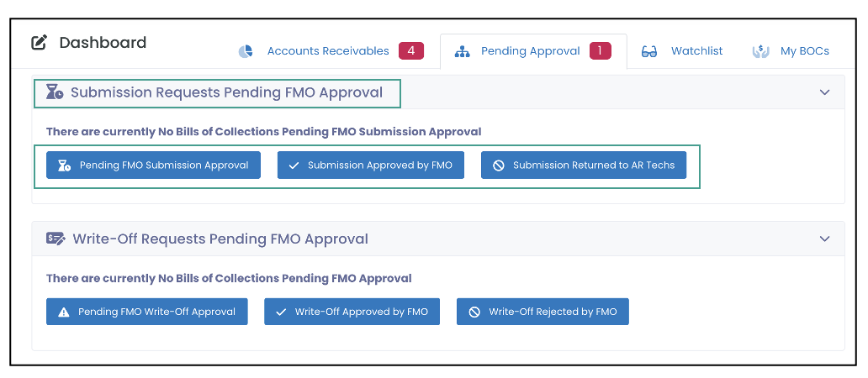The height and width of the screenshot is (378, 868).
Task: Click Submission Returned to AR Techs button
Action: tap(584, 165)
